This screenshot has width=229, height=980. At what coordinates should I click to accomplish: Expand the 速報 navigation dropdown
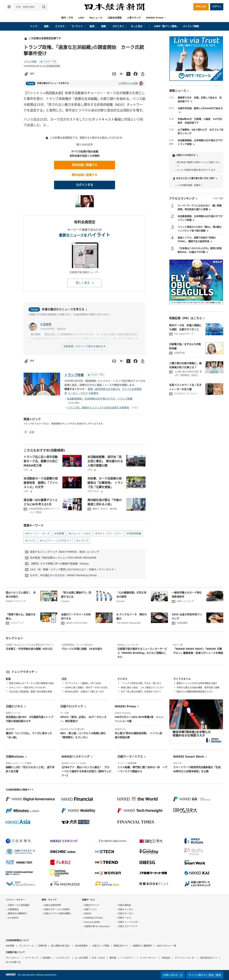[x=47, y=26]
